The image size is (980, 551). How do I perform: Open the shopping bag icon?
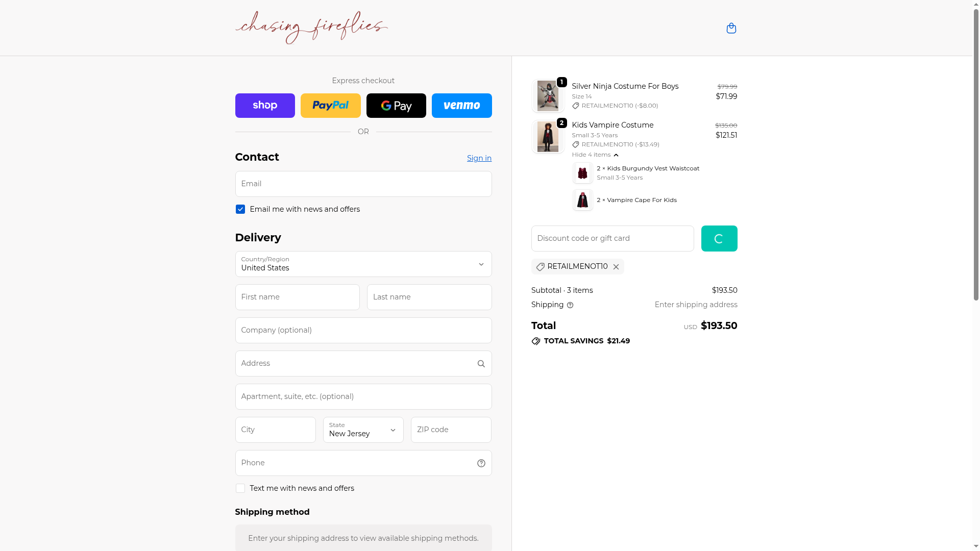(731, 28)
